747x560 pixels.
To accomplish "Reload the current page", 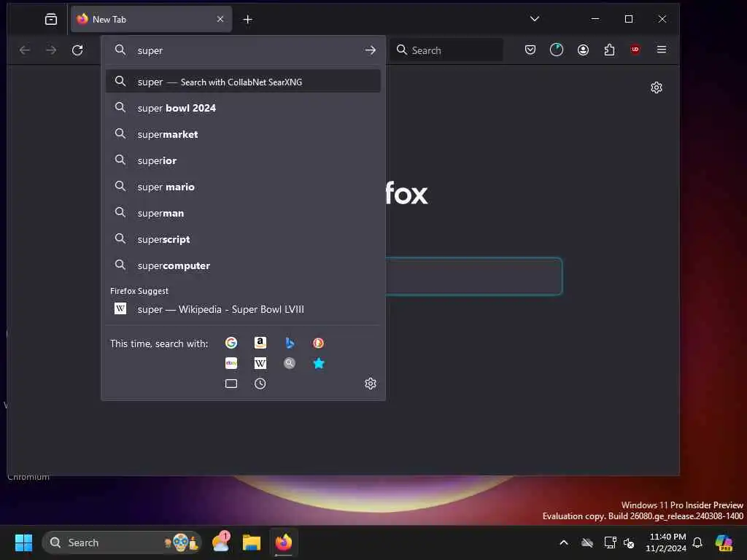I will [77, 50].
